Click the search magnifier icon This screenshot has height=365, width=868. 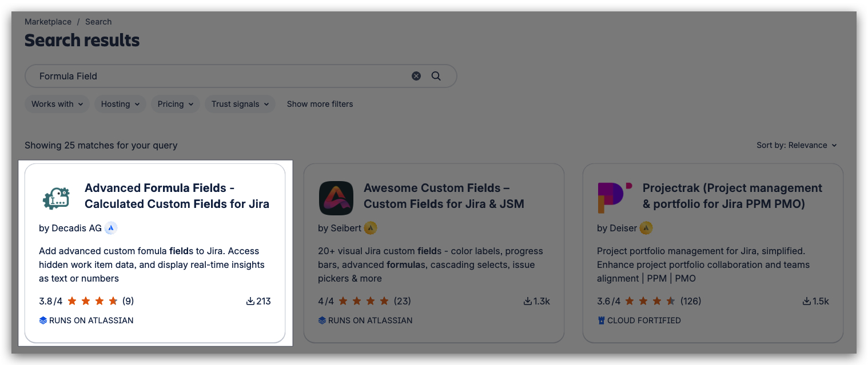point(436,76)
